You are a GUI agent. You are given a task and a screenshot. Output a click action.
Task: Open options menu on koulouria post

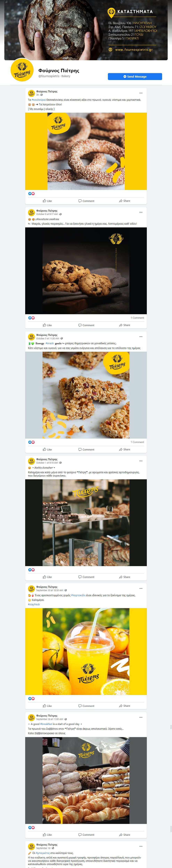coord(141,93)
